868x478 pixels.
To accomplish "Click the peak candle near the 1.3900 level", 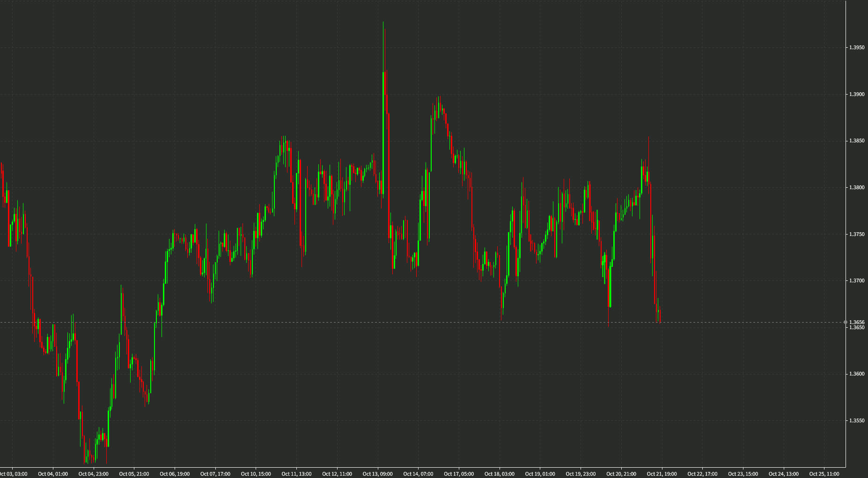I will (x=439, y=108).
